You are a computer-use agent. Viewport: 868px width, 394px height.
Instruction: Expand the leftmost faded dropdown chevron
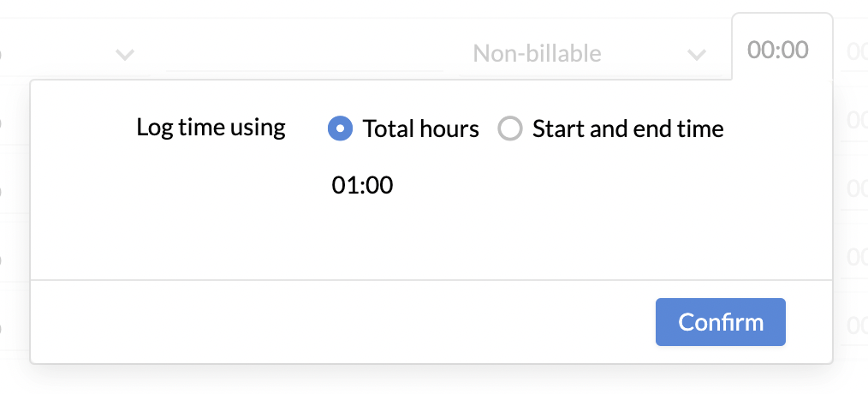tap(125, 54)
